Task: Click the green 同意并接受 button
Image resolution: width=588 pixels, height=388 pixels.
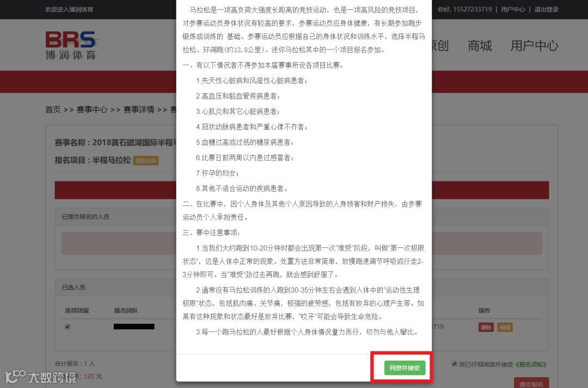Action: tap(405, 368)
